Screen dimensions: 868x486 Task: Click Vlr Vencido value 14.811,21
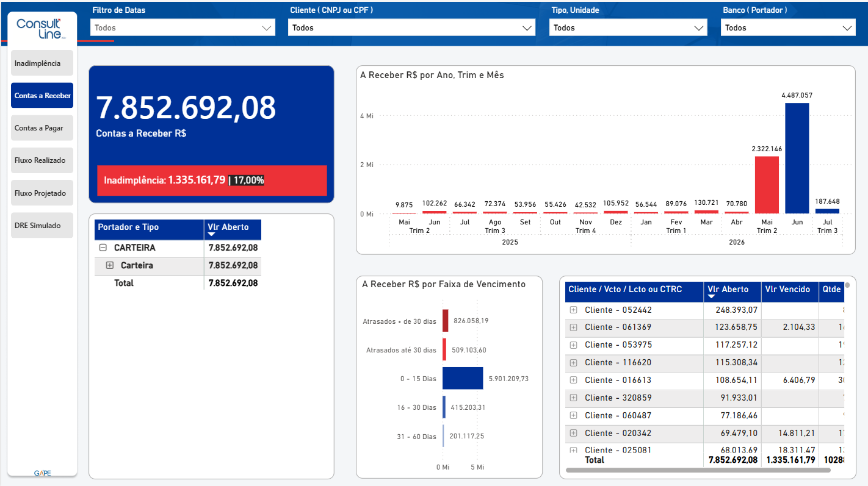pos(795,433)
